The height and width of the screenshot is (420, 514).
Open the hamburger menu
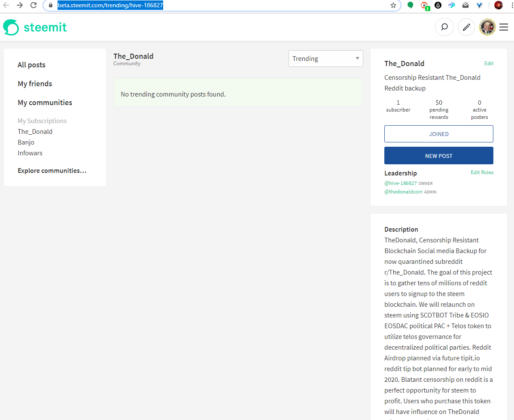[504, 27]
